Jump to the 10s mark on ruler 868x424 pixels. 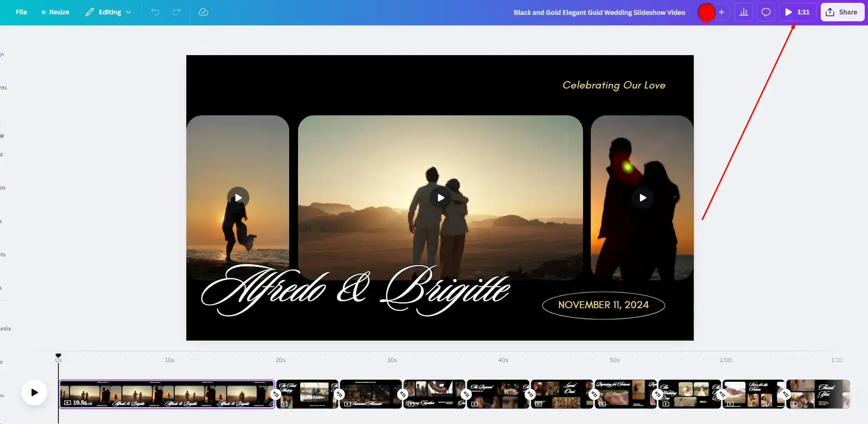170,360
